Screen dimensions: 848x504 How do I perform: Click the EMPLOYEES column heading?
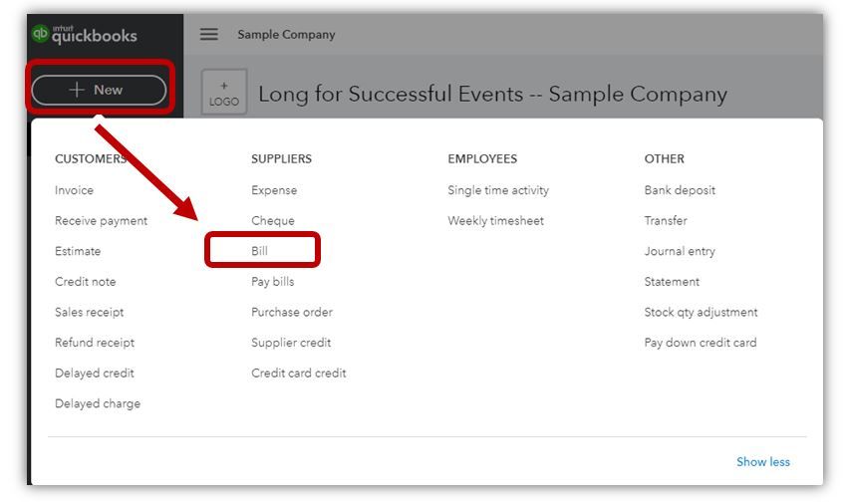pyautogui.click(x=482, y=159)
